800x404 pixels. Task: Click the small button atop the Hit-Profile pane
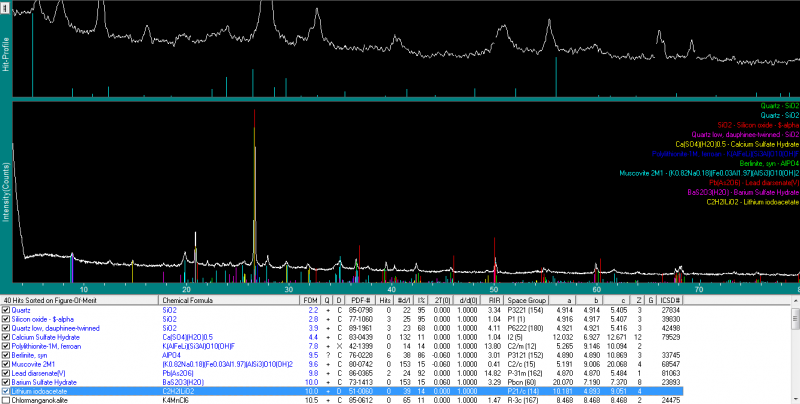click(x=6, y=7)
